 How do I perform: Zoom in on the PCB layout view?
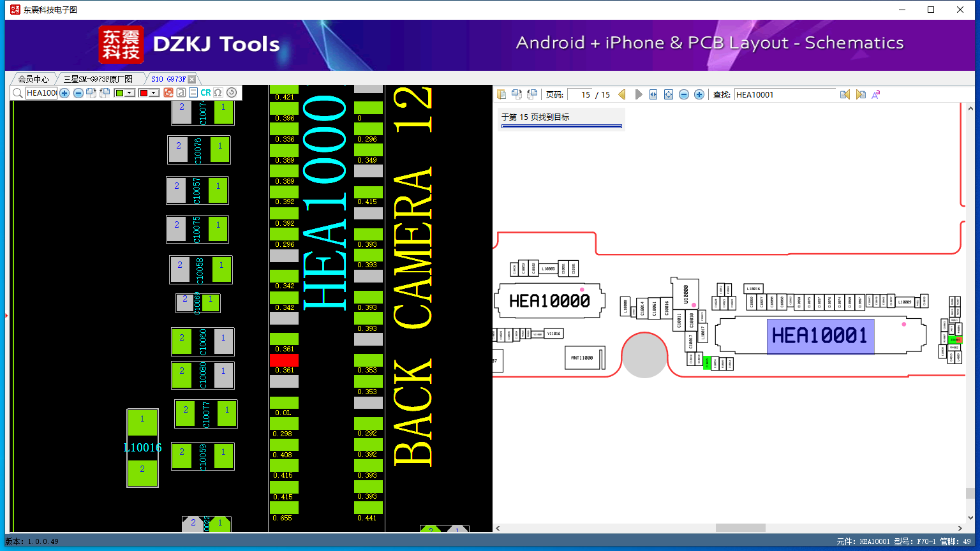(x=64, y=93)
